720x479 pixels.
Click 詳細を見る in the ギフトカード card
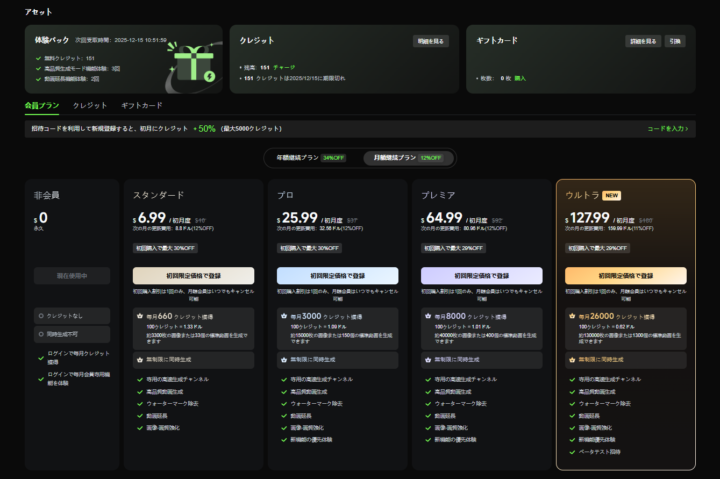[644, 41]
